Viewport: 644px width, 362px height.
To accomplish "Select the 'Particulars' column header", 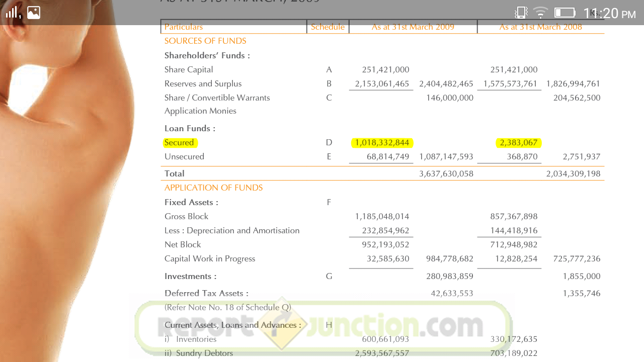I will 184,27.
